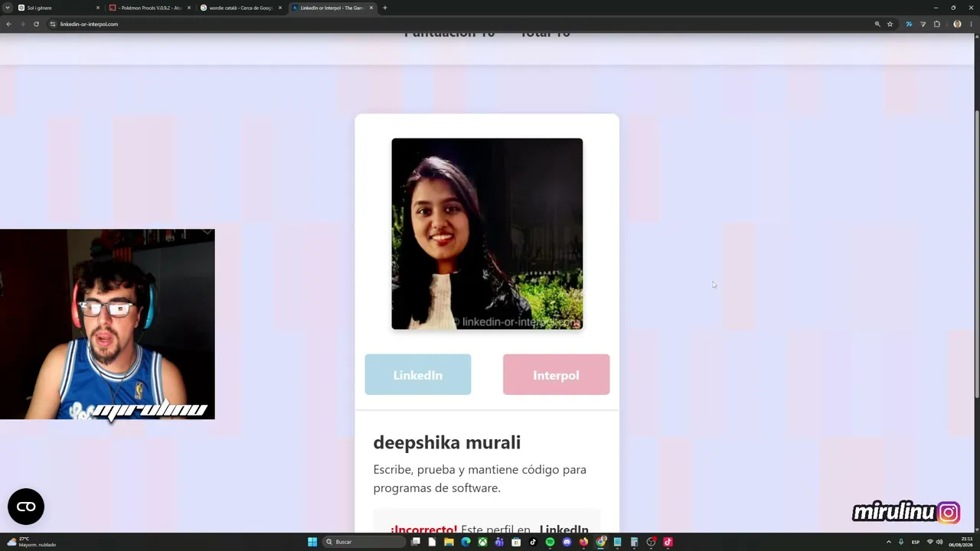Open network settings from system tray
This screenshot has width=980, height=551.
[930, 542]
